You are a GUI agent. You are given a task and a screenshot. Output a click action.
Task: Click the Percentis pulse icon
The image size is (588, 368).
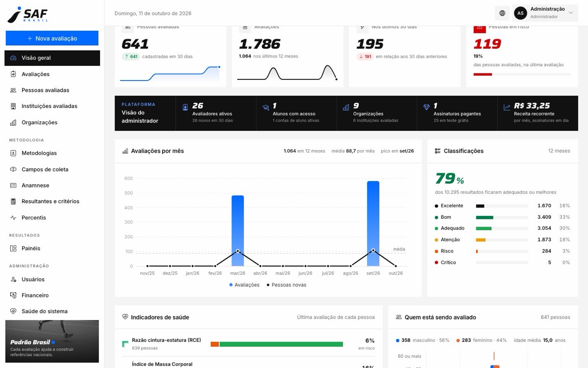(13, 217)
